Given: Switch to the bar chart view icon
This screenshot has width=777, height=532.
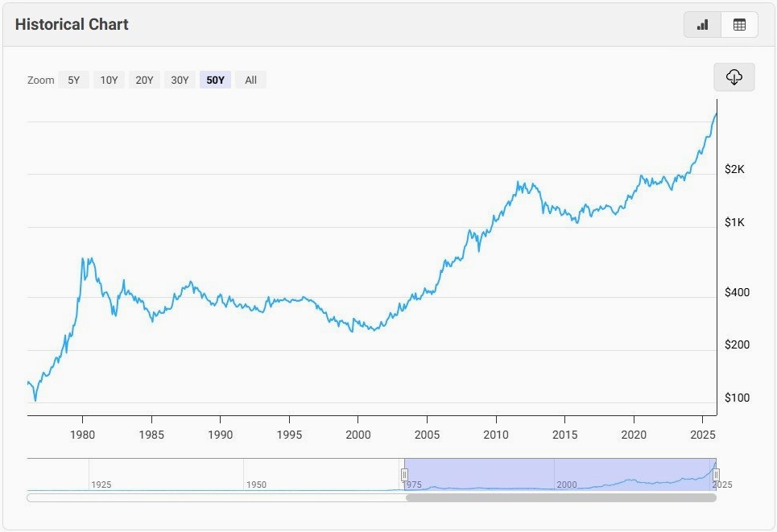Looking at the screenshot, I should pos(702,24).
